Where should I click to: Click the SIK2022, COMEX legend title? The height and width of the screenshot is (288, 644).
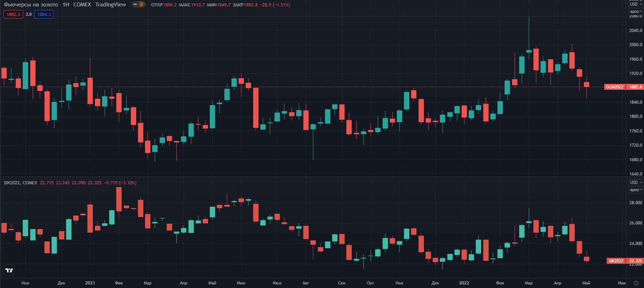coord(20,183)
